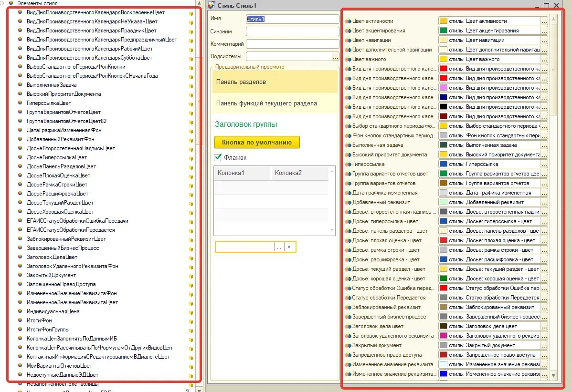Click the Стиль1 window title icon
The image size is (572, 392).
(212, 5)
